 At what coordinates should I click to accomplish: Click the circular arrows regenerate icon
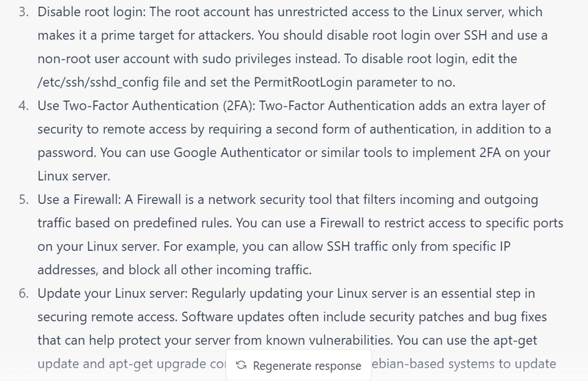coord(241,365)
